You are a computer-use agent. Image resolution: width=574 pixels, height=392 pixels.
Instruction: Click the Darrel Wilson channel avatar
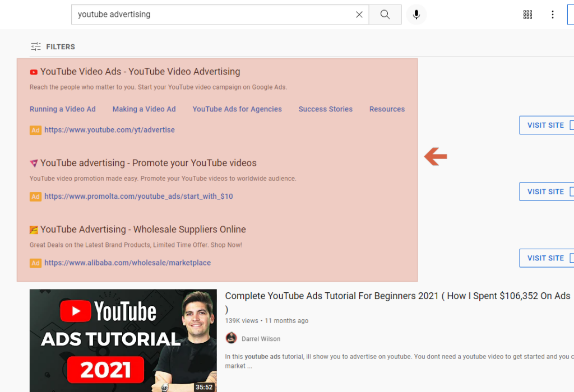(231, 338)
